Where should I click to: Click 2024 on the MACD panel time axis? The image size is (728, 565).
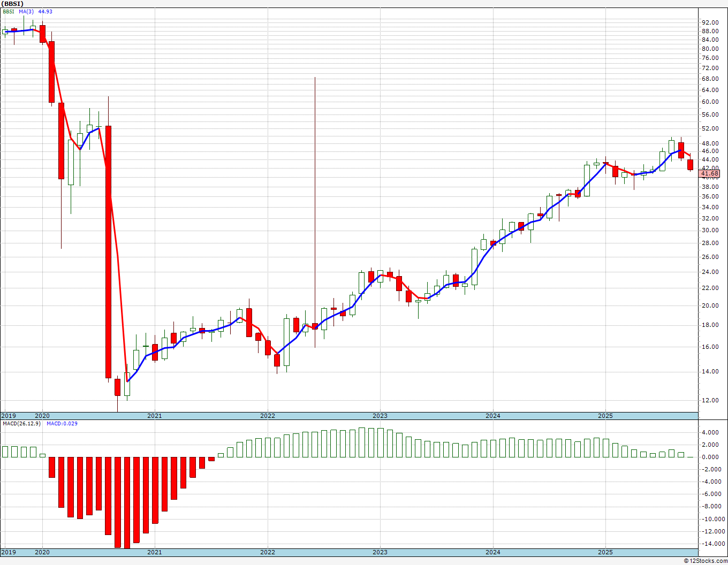493,552
